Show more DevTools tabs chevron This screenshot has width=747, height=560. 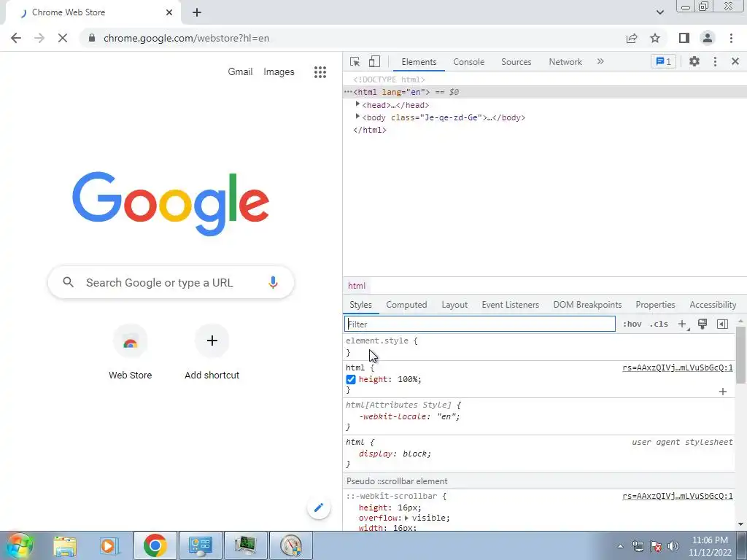(600, 61)
